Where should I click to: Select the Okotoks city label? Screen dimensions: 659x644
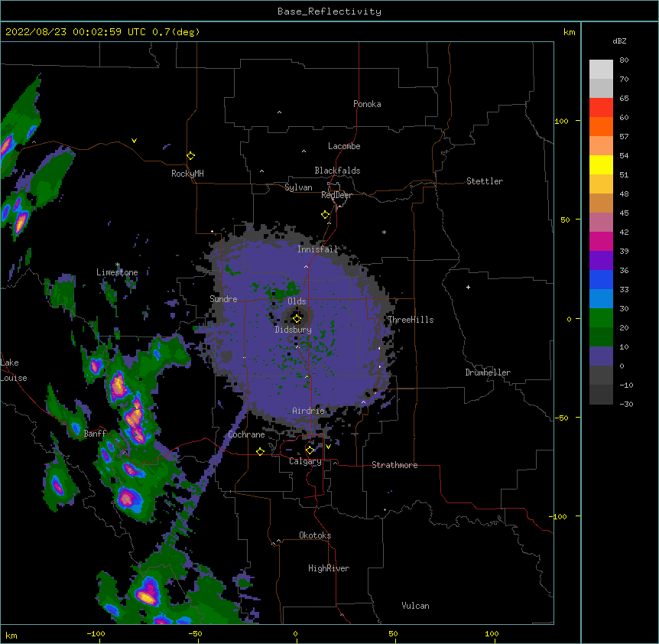pyautogui.click(x=315, y=535)
